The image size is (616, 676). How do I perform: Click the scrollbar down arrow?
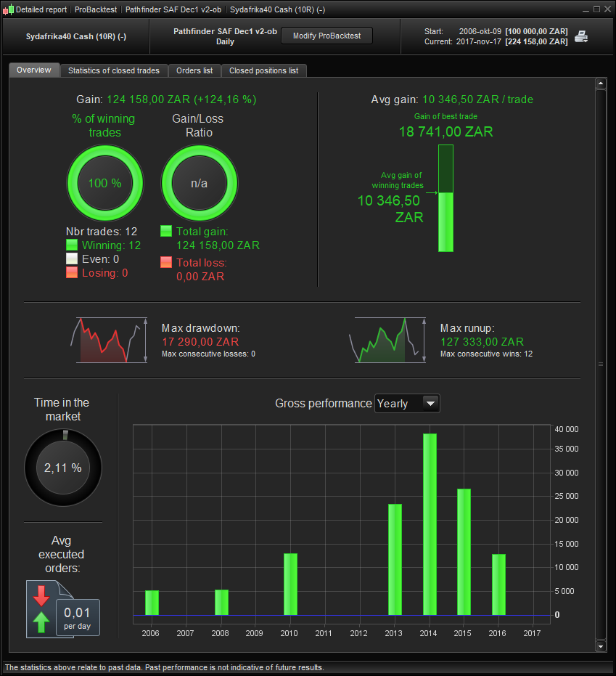(601, 646)
